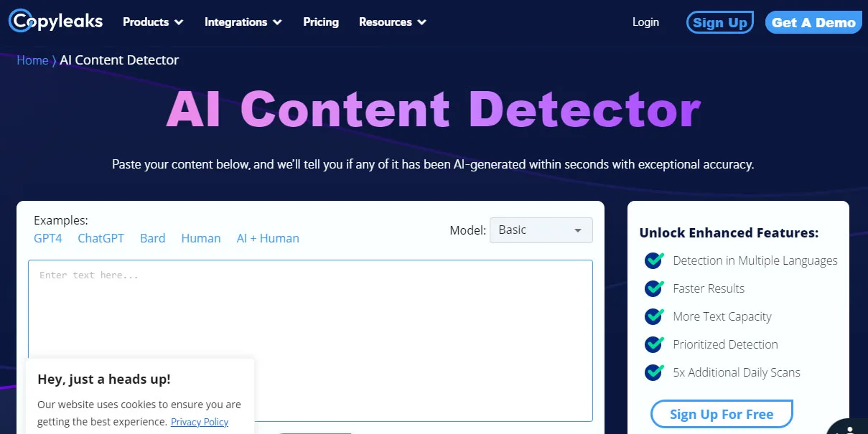Click checkmark icon beside 5x Additional Daily Scans
Screen dimensions: 868x434
point(654,372)
